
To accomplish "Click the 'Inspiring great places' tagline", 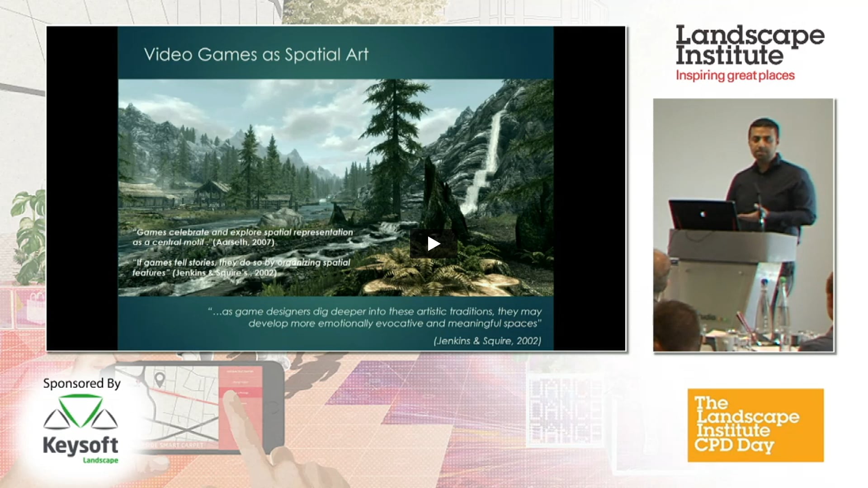I will 735,75.
